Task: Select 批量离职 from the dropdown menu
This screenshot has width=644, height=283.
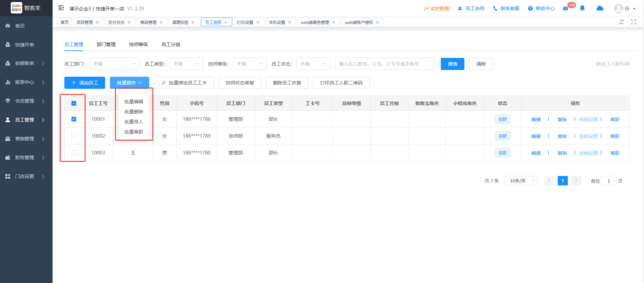Action: [134, 132]
